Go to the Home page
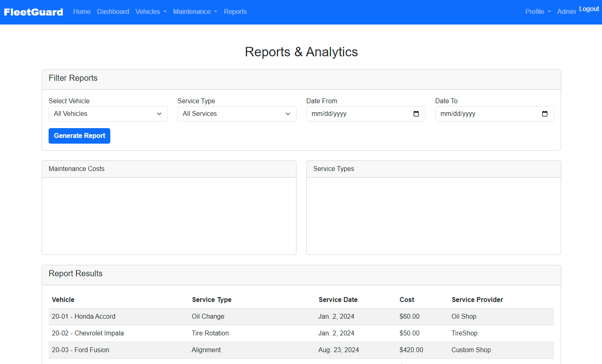This screenshot has width=602, height=364. 82,12
